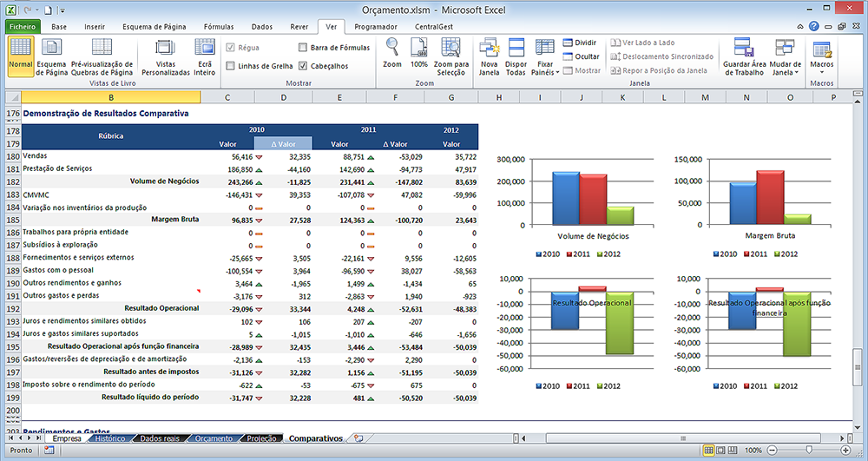The image size is (868, 461).
Task: Click the new document icon in quick access toolbar
Action: pos(48,10)
